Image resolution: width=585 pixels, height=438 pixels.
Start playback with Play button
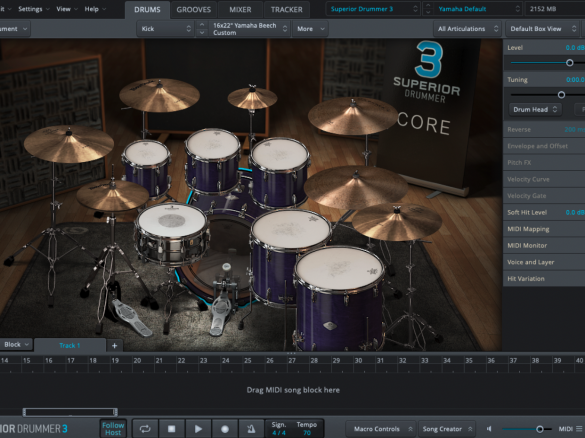tap(198, 429)
